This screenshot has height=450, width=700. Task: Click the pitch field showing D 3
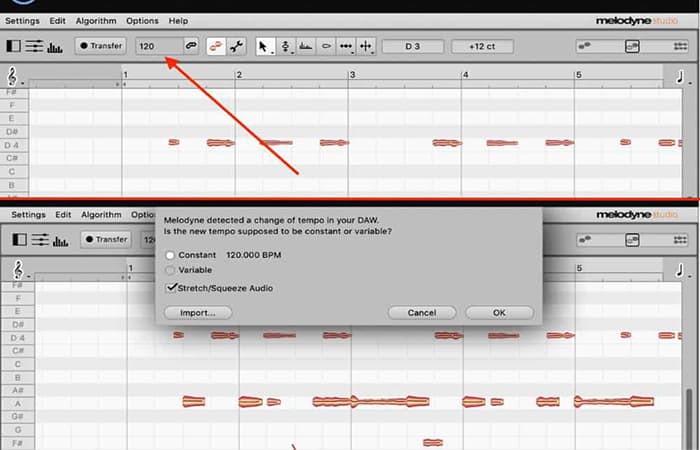(x=412, y=46)
